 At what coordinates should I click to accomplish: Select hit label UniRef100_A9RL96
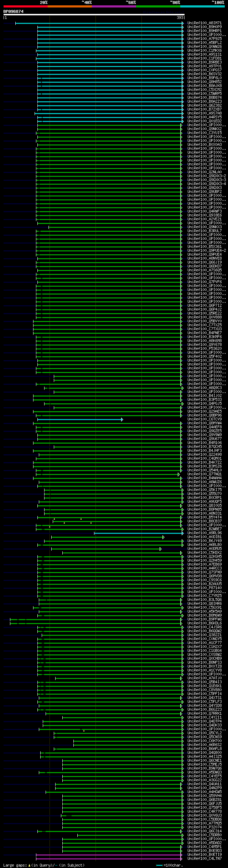coord(204,533)
